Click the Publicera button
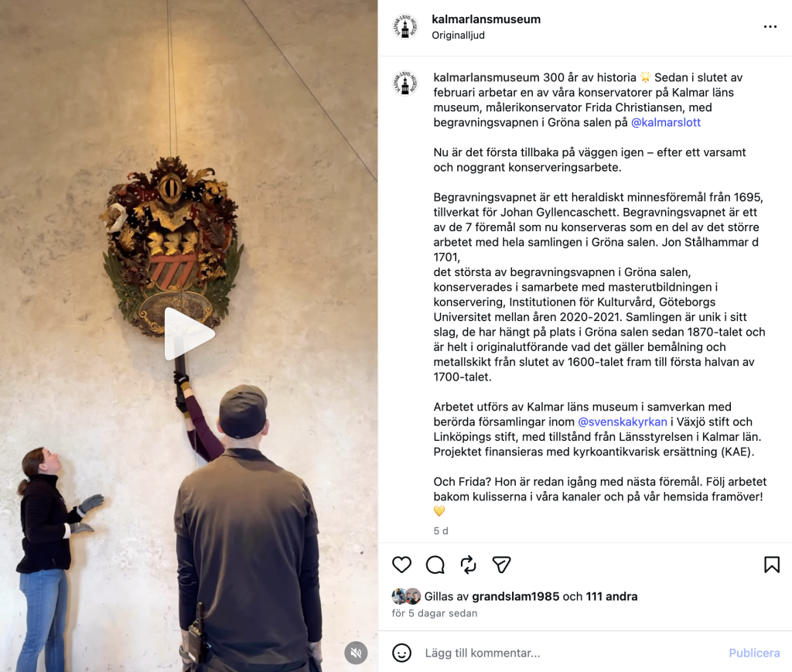This screenshot has height=672, width=792. coord(753,653)
